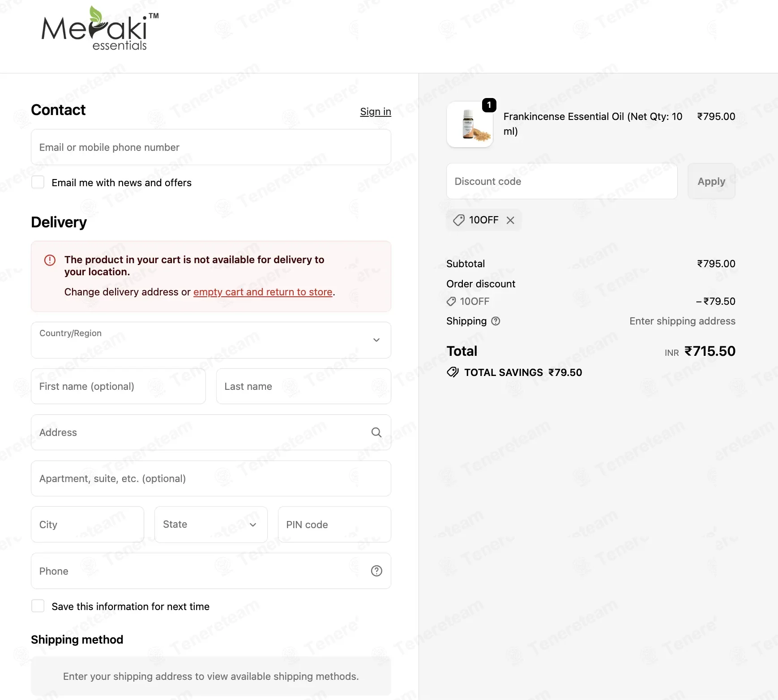The image size is (778, 700).
Task: Focus the Discount code field
Action: (x=562, y=181)
